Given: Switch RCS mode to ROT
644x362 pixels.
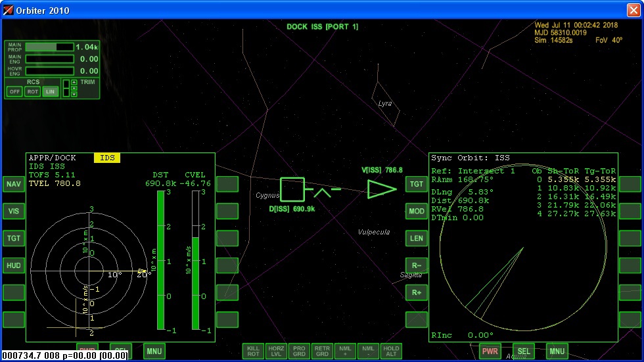Looking at the screenshot, I should pos(32,91).
